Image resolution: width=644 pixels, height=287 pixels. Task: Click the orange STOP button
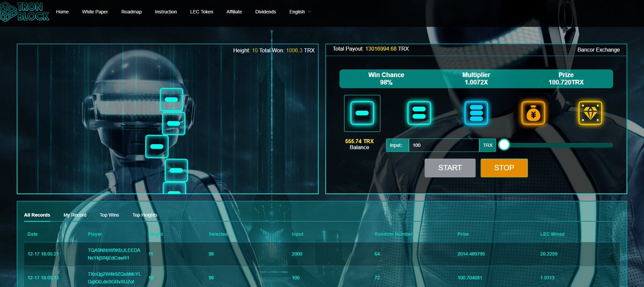point(504,168)
